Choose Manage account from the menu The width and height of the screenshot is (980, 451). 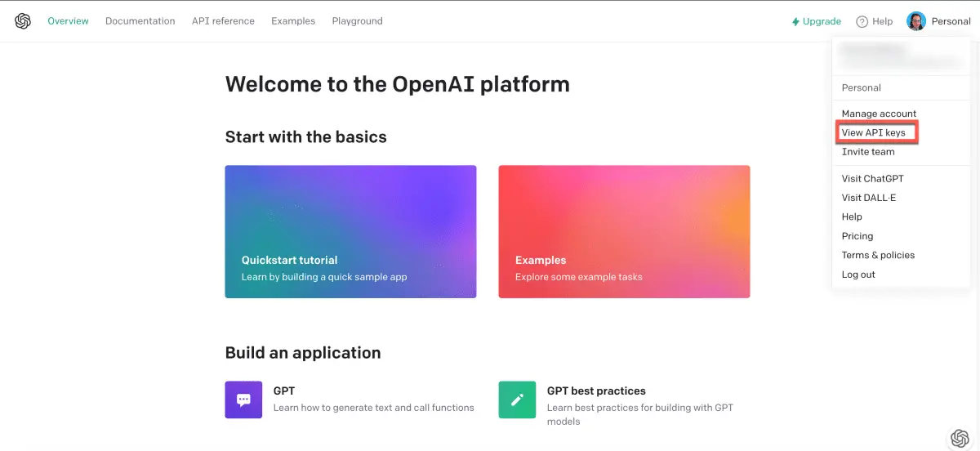pyautogui.click(x=879, y=114)
